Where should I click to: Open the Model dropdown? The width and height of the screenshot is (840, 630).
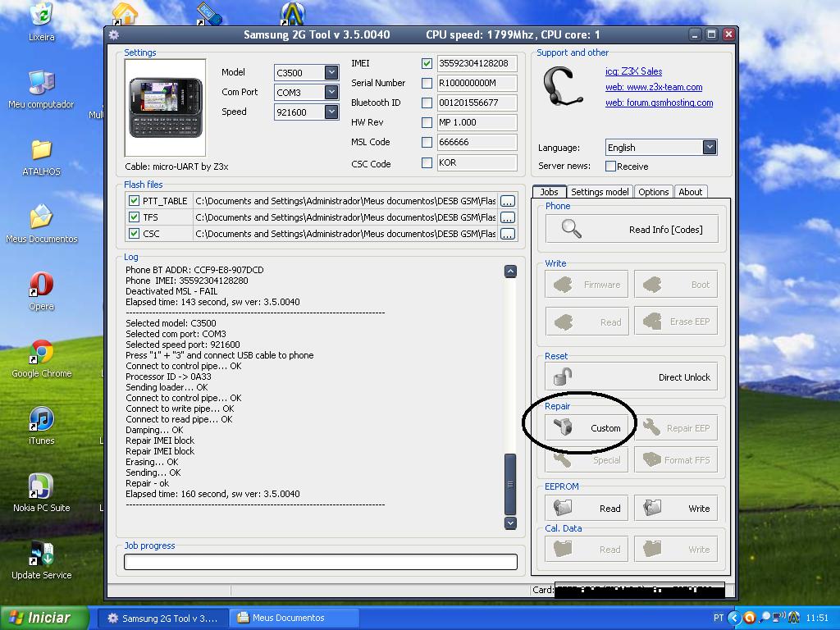point(331,72)
